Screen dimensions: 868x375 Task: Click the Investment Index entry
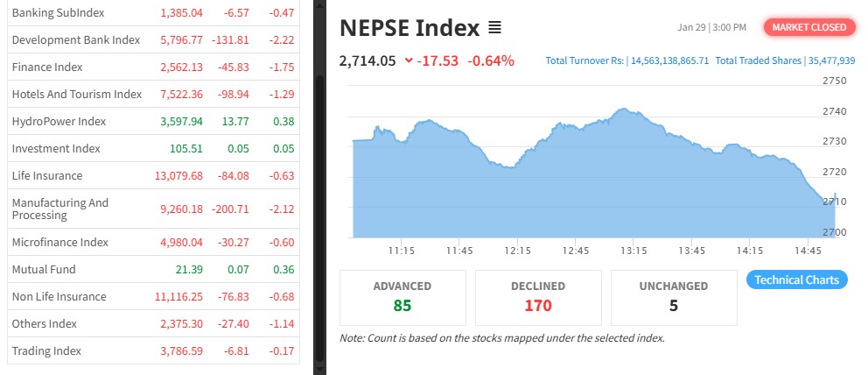pyautogui.click(x=56, y=149)
